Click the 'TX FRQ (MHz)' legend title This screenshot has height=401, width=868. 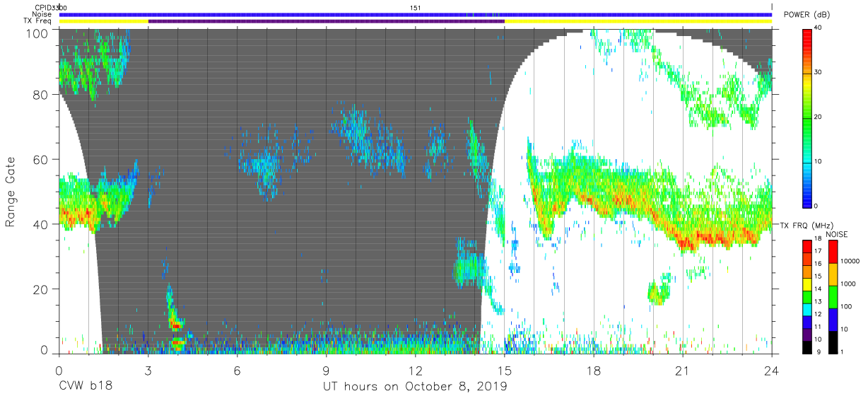point(805,226)
